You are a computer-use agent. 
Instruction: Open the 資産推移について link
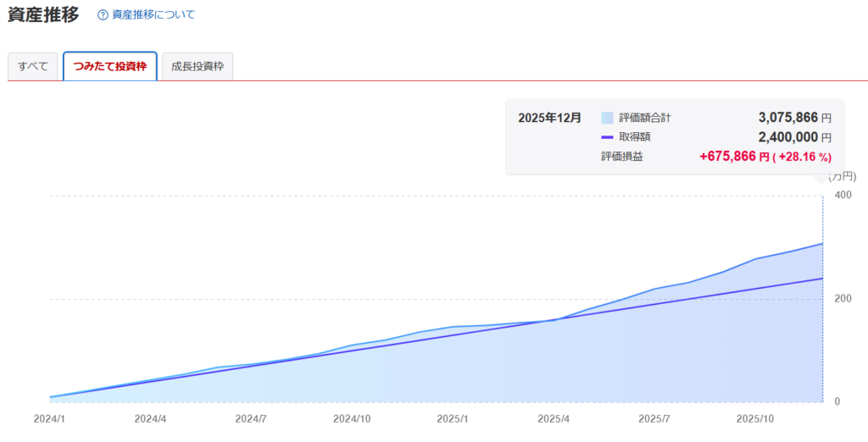coord(153,15)
